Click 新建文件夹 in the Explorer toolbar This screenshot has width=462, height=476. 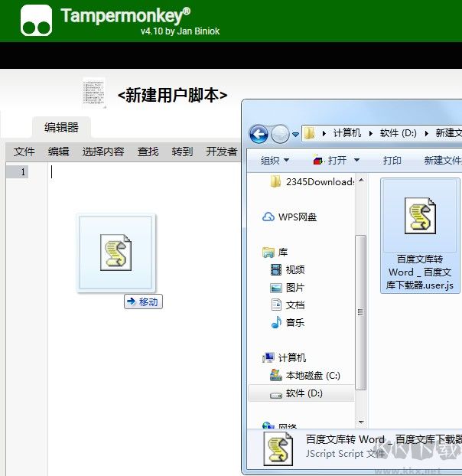[443, 160]
